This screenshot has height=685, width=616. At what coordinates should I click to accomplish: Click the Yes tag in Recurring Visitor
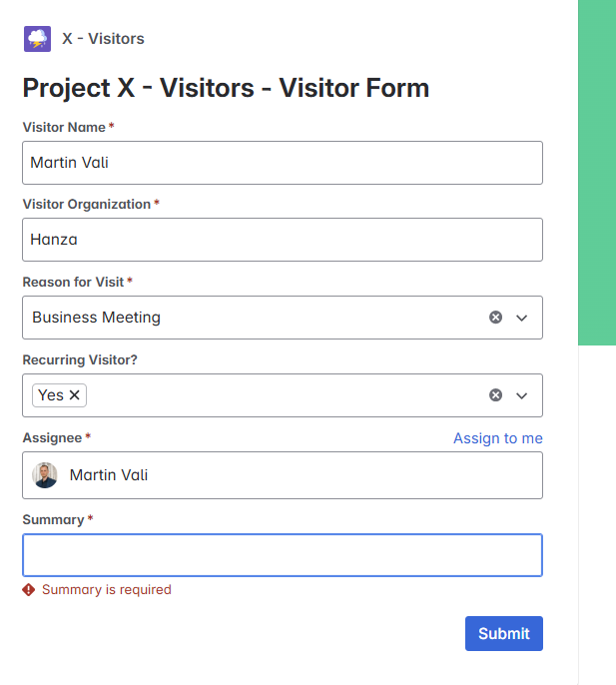51,395
